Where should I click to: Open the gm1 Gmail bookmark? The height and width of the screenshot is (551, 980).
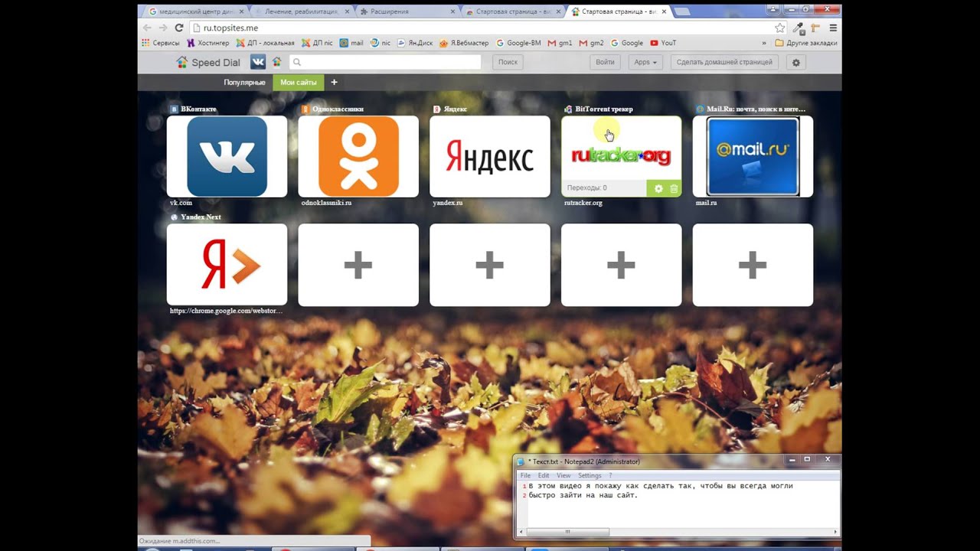[x=560, y=43]
